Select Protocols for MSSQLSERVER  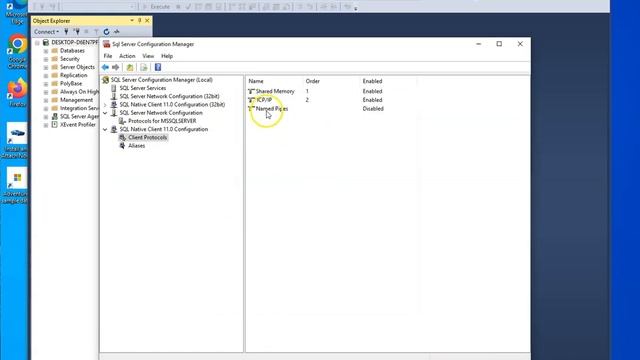(x=162, y=121)
